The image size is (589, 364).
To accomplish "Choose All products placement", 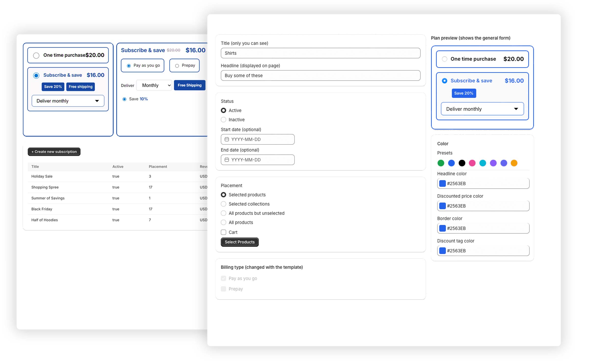I will [223, 222].
